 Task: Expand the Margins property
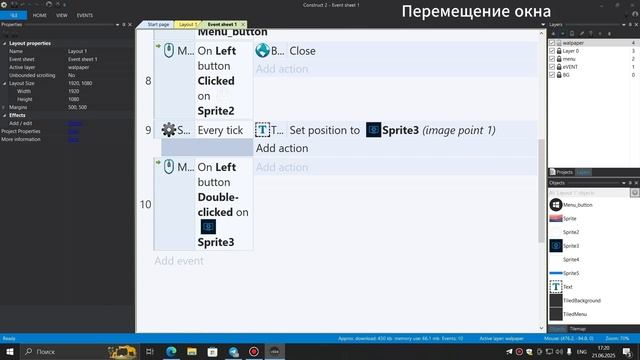point(4,107)
